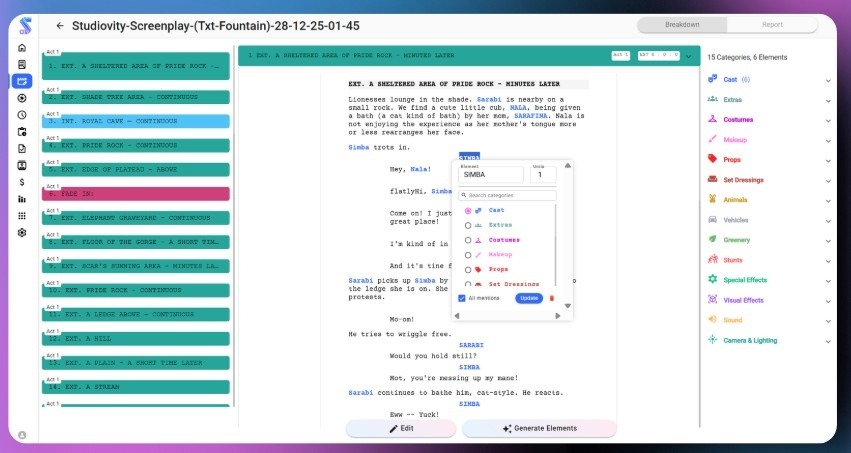Viewport: 851px width, 453px height.
Task: Select the Props radio button in popup
Action: pyautogui.click(x=468, y=270)
